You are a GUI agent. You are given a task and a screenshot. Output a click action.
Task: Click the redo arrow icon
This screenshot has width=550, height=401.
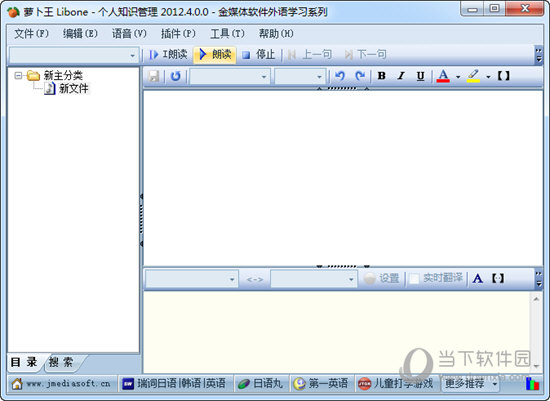click(x=360, y=76)
